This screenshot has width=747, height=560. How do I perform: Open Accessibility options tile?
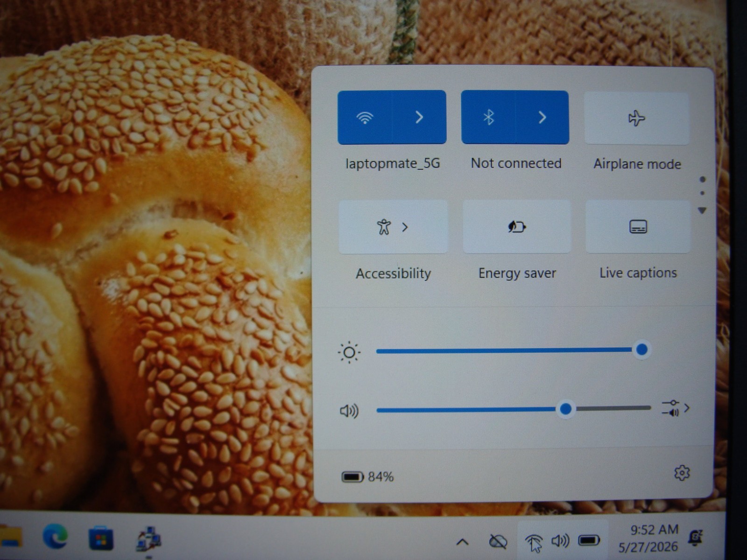393,227
